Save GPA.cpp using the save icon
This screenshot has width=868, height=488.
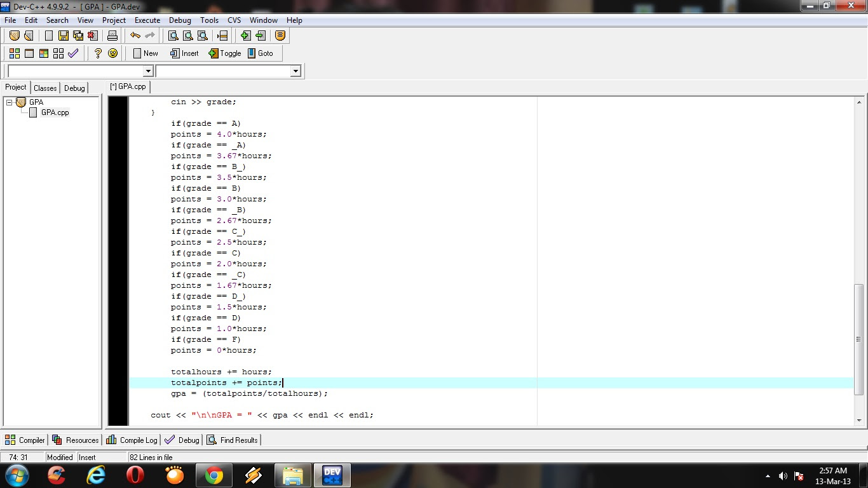(64, 36)
